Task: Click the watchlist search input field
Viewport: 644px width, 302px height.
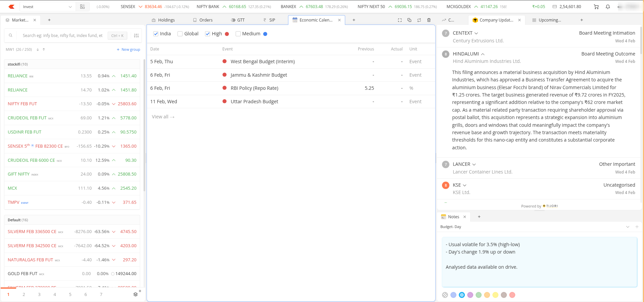Action: click(63, 36)
